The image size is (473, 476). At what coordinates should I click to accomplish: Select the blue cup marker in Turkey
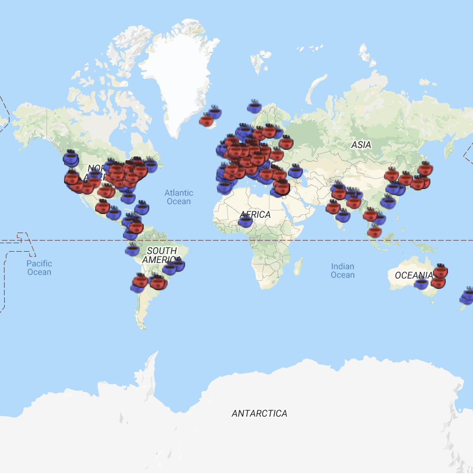[x=295, y=172]
